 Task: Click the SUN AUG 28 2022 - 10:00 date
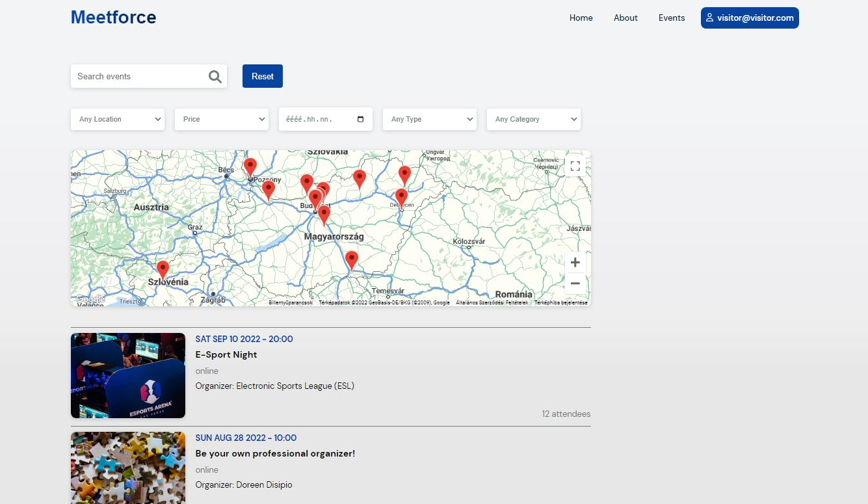(x=246, y=438)
